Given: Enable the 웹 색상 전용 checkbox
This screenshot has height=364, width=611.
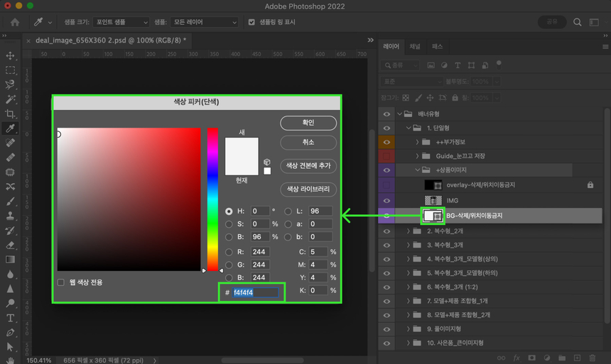Looking at the screenshot, I should [61, 282].
